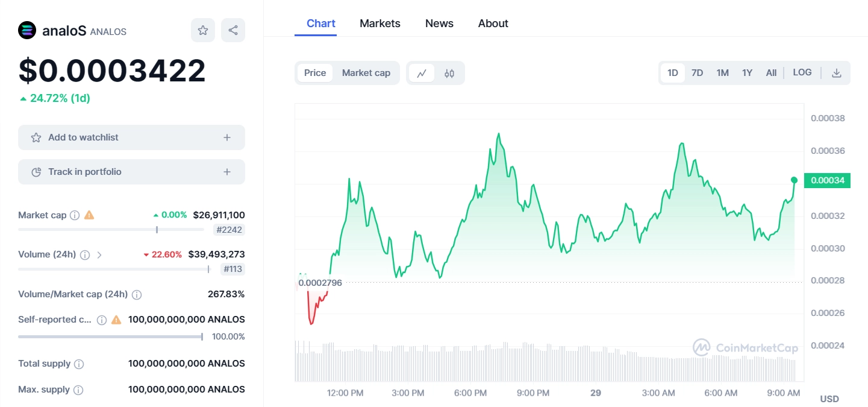The width and height of the screenshot is (868, 407).
Task: Select the candlestick chart icon
Action: coord(449,72)
